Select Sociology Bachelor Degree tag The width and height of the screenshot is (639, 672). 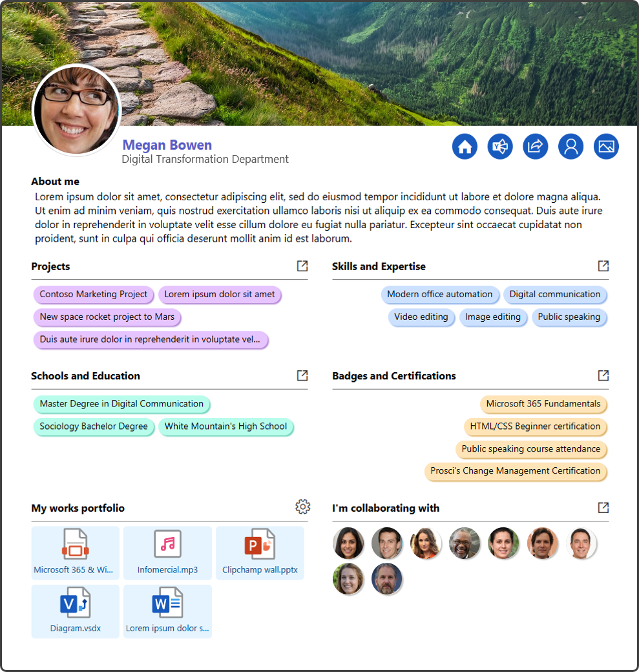94,427
